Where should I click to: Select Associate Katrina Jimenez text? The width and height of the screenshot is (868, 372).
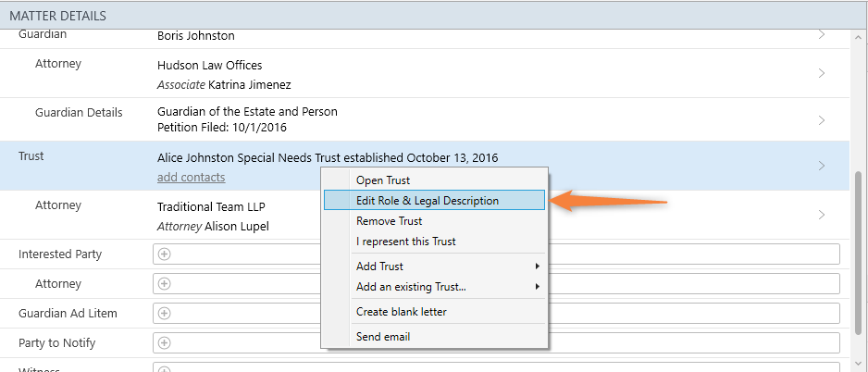[224, 85]
